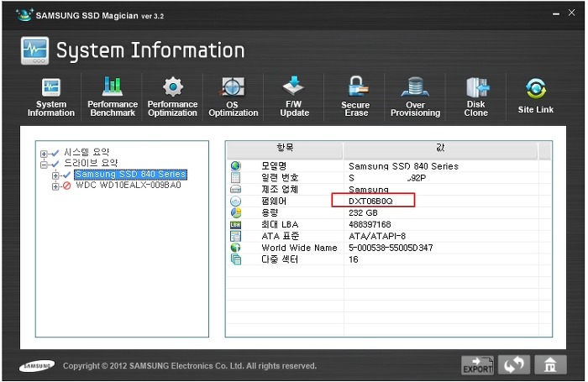588x382 pixels.
Task: Click the value 5-000538-55005D347
Action: point(391,248)
